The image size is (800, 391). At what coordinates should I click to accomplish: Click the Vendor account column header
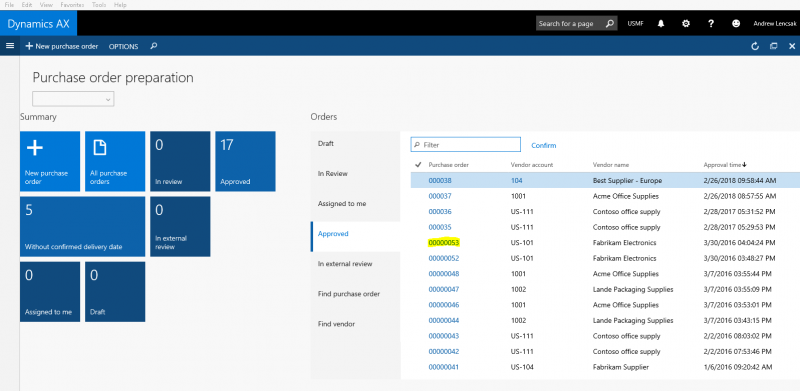tap(532, 165)
